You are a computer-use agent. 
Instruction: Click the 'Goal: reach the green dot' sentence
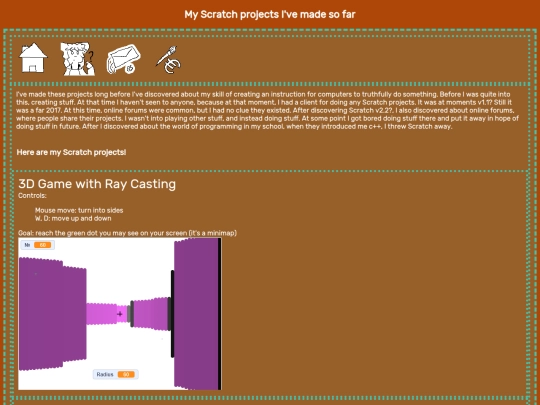click(x=127, y=233)
